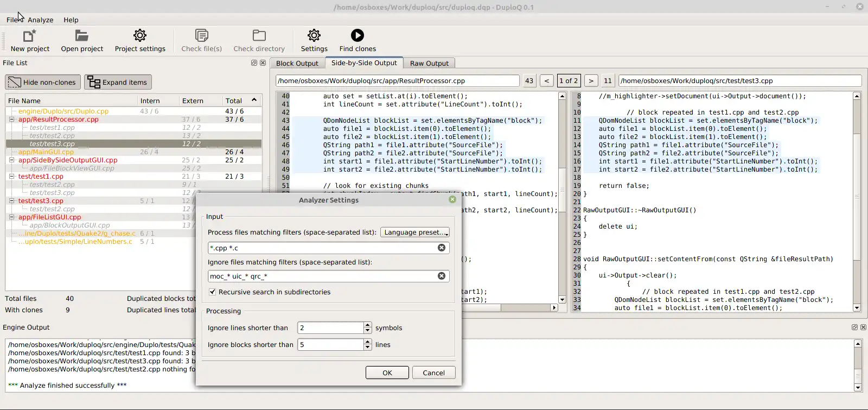
Task: Switch to the Raw Output tab
Action: (x=429, y=64)
